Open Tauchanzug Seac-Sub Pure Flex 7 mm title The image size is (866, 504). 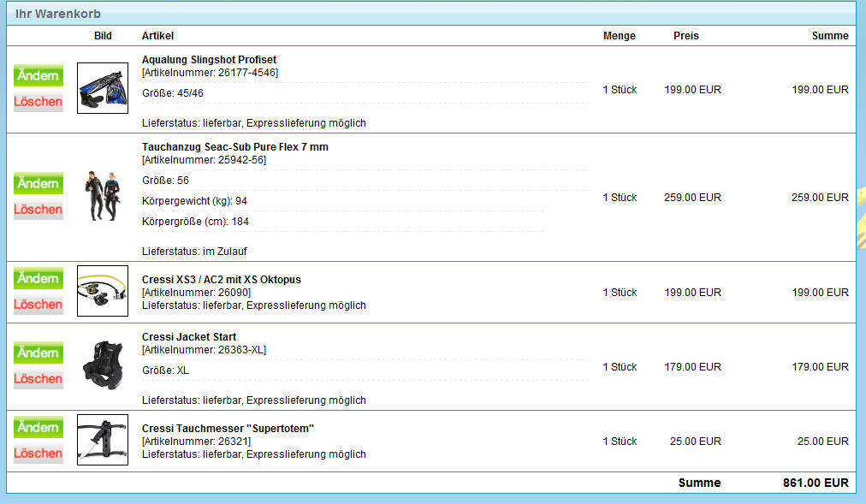coord(234,147)
